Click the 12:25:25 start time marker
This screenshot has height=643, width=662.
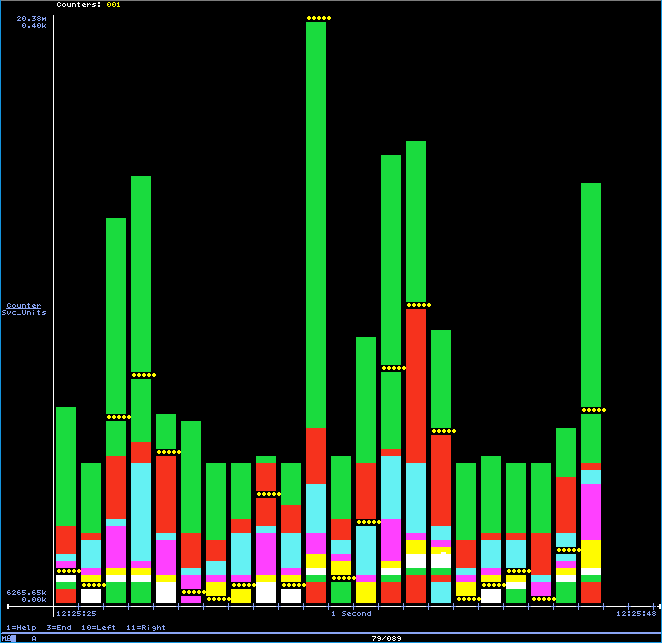click(76, 613)
